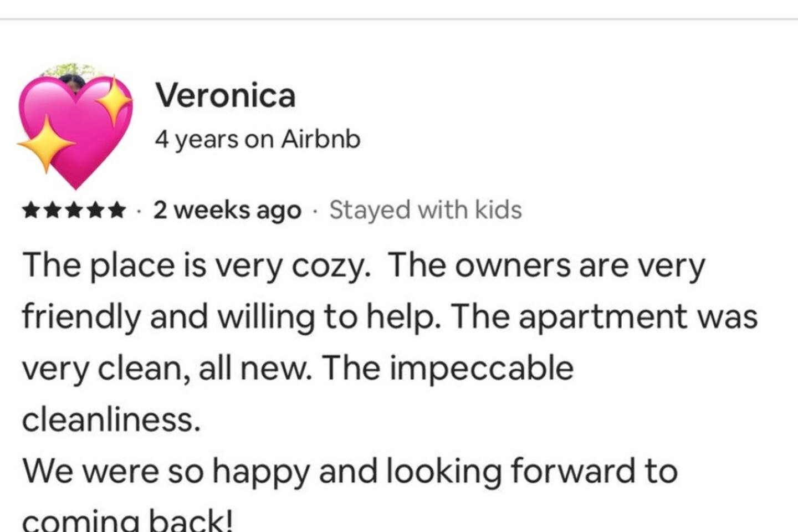798x532 pixels.
Task: Click the '2 weeks ago' timestamp
Action: tap(227, 211)
